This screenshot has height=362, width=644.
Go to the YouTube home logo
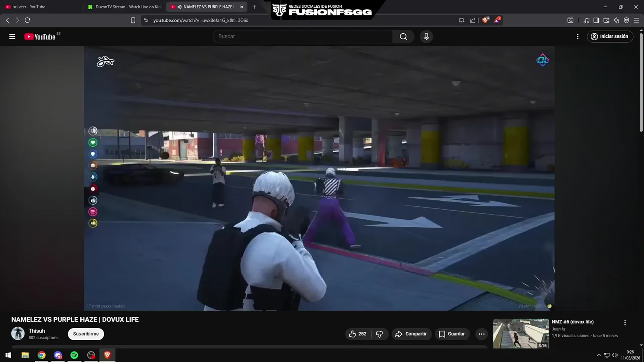[x=40, y=36]
